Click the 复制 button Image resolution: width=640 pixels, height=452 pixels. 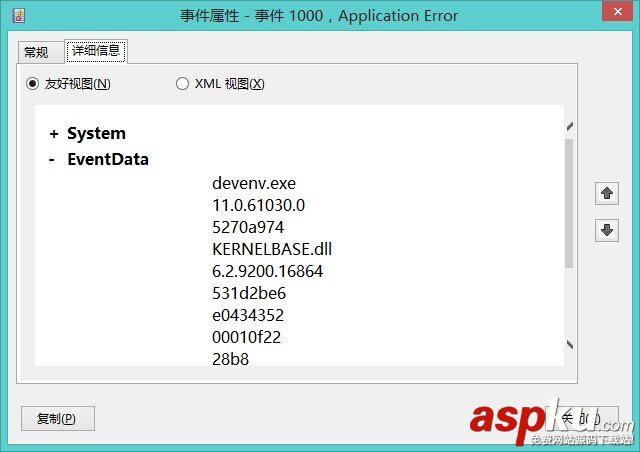pos(58,419)
